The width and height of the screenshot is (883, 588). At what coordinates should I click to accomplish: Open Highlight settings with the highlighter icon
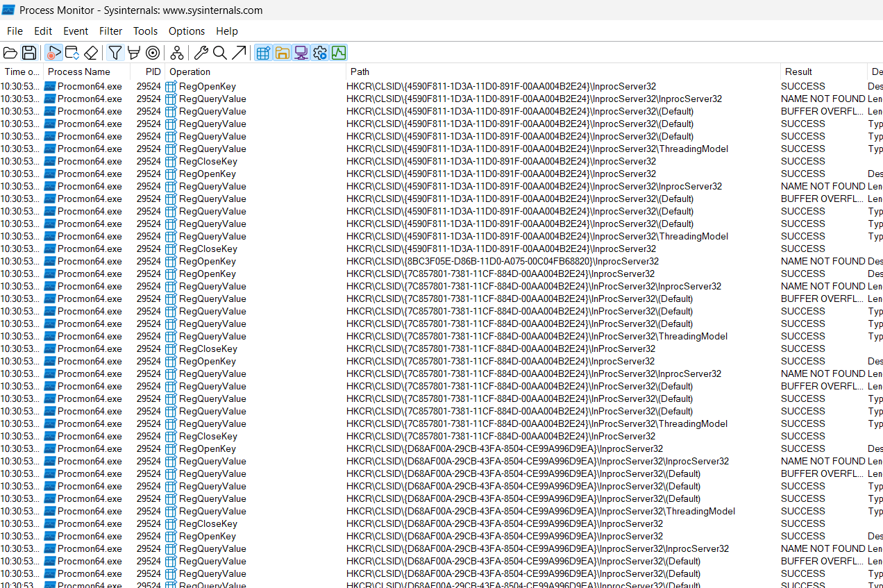pyautogui.click(x=134, y=53)
